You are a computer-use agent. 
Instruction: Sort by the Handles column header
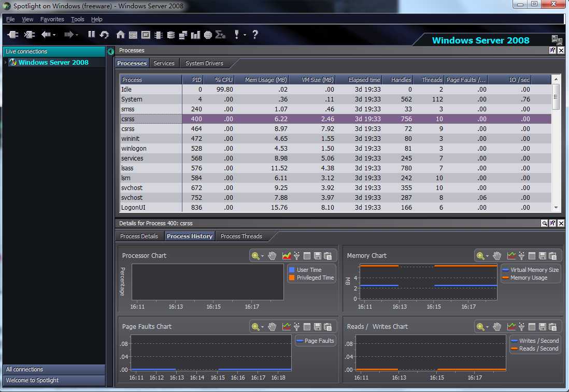[397, 80]
